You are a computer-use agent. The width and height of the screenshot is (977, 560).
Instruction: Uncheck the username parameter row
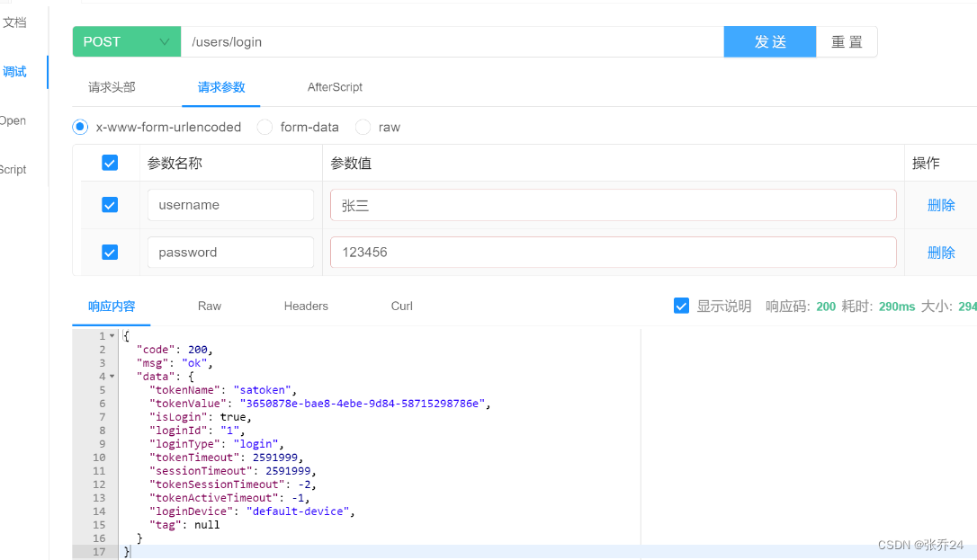pos(110,204)
